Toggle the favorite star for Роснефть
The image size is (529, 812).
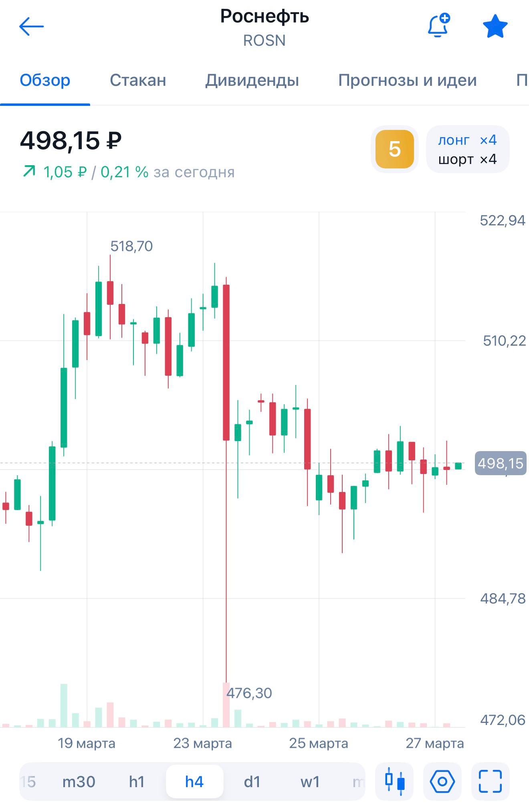point(495,26)
